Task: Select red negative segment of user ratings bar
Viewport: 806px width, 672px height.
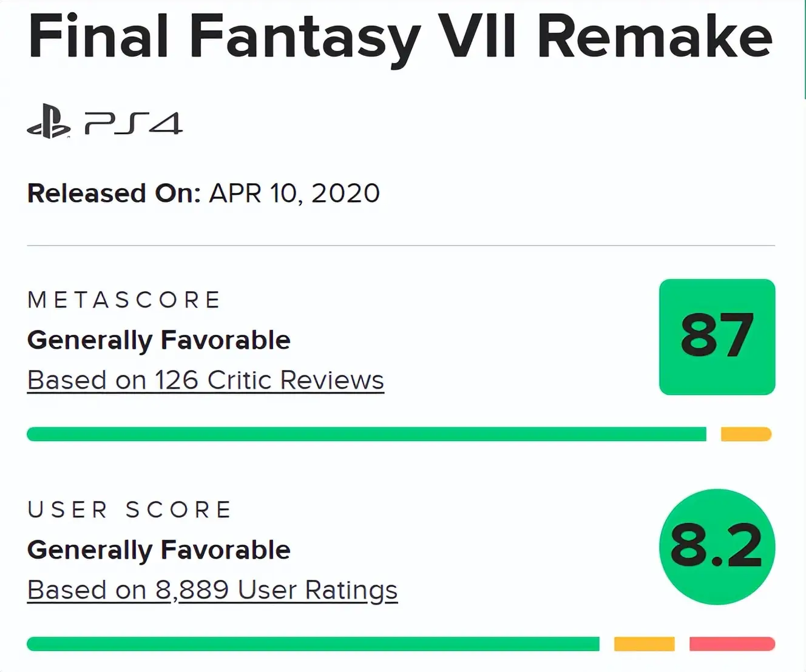Action: (732, 644)
